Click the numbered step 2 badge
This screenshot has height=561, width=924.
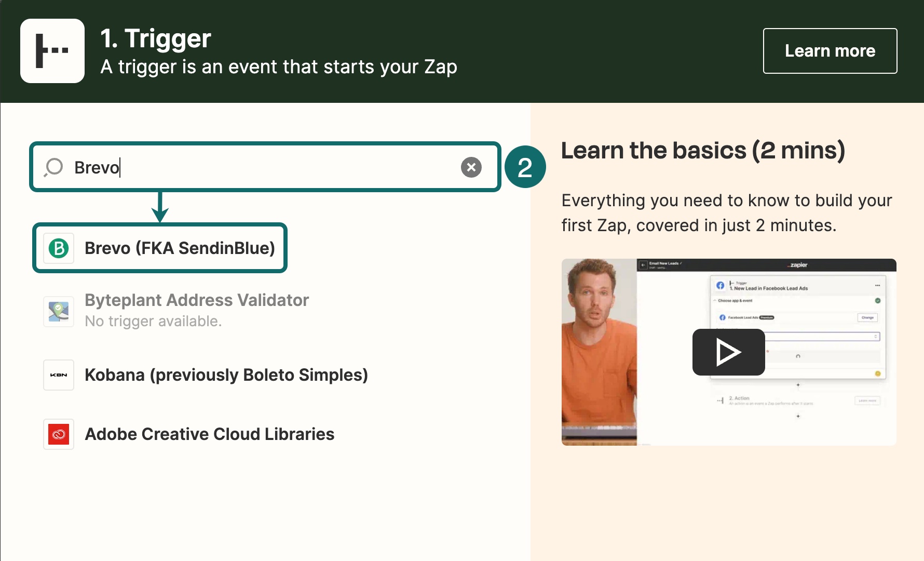(x=525, y=167)
